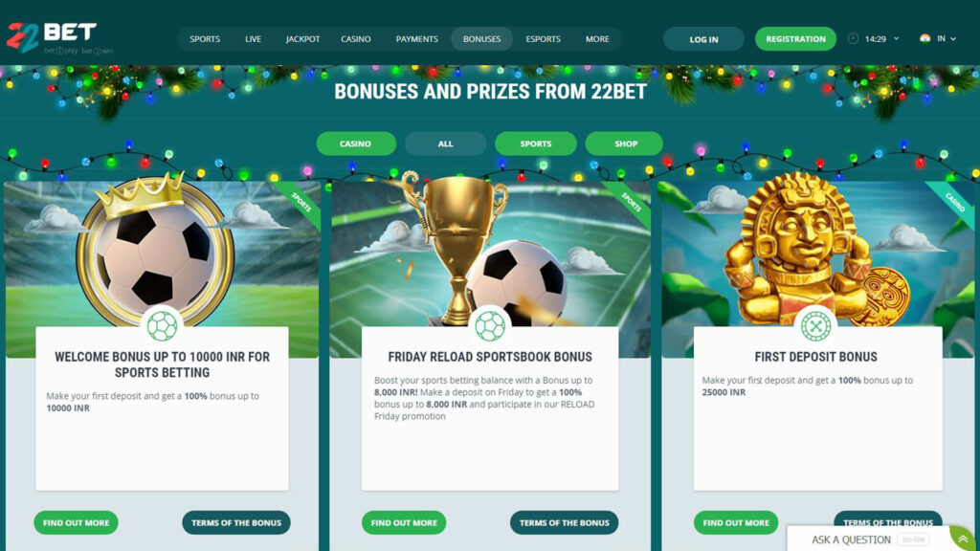Viewport: 980px width, 551px height.
Task: Click the LOG IN button
Action: pyautogui.click(x=703, y=38)
